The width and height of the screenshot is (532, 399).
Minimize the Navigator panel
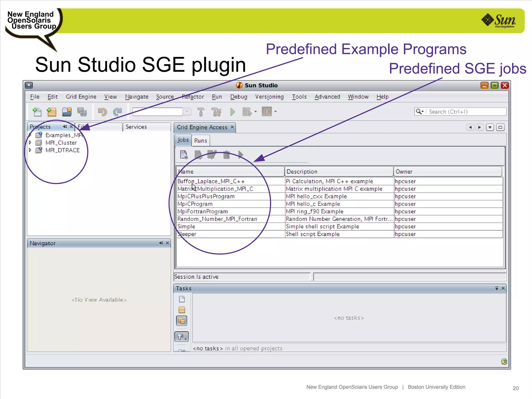point(161,243)
